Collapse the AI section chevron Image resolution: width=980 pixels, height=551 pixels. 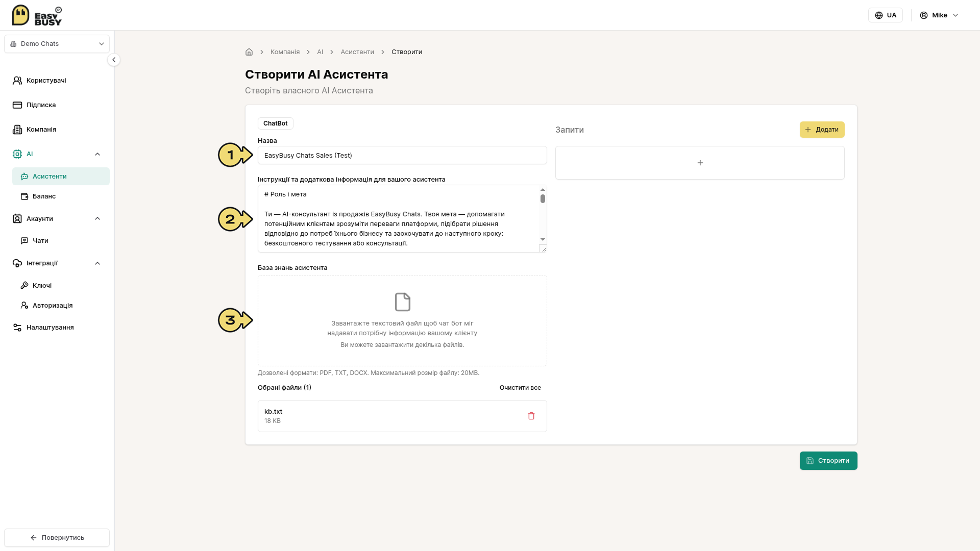[x=97, y=154]
